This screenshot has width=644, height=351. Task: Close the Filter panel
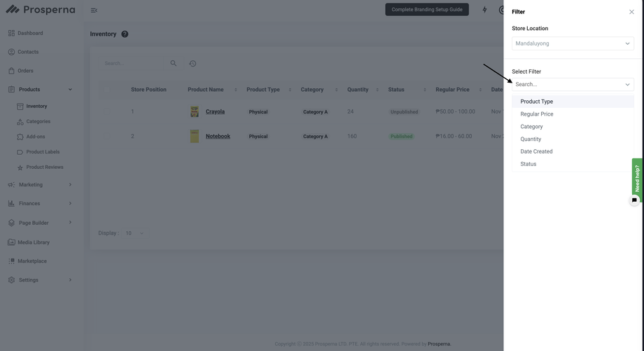[x=631, y=12]
